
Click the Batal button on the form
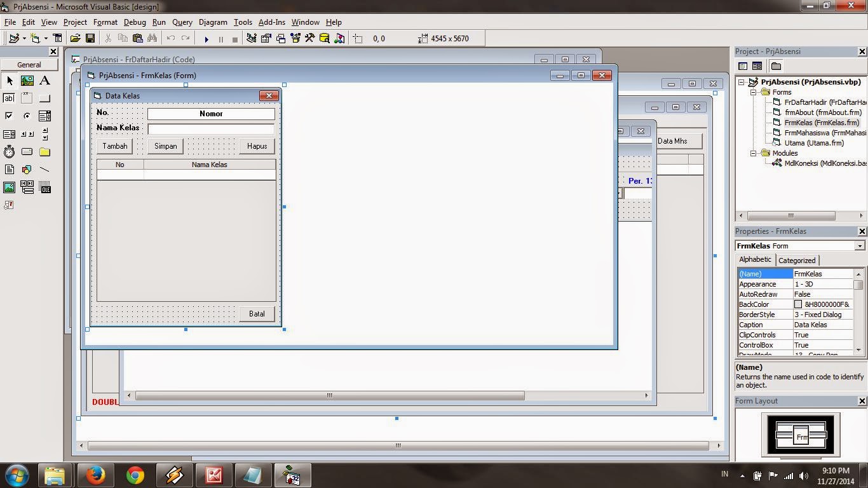[x=257, y=314]
